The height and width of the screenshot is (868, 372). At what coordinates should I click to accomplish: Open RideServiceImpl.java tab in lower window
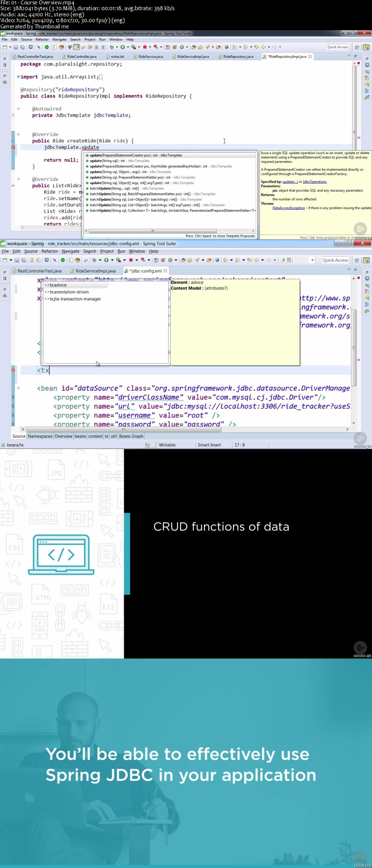point(93,271)
